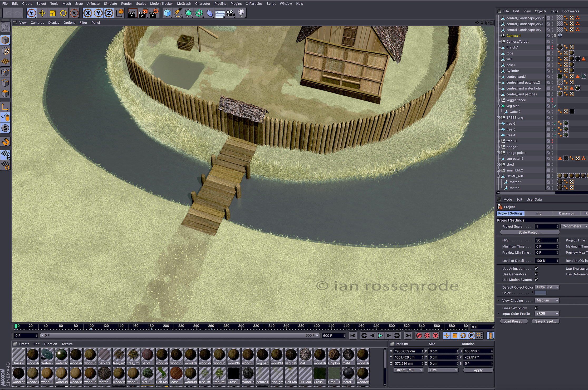Click the render to picture viewer icon
This screenshot has width=588, height=390.
(x=143, y=13)
